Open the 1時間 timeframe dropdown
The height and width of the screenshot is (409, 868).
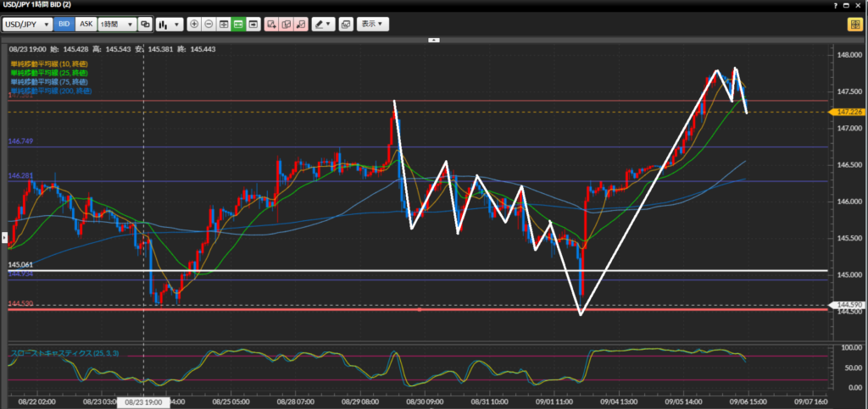click(116, 25)
